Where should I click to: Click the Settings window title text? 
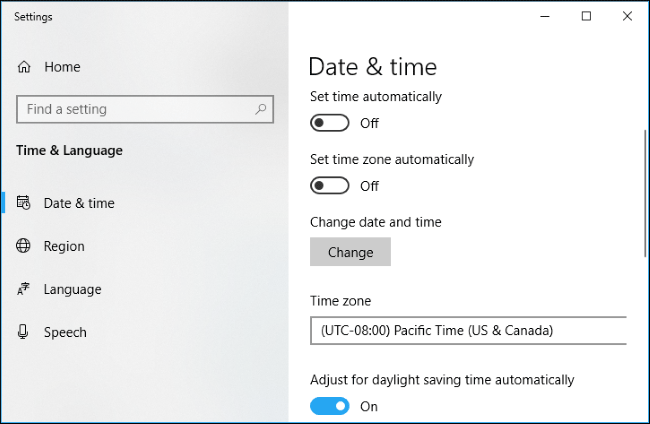tap(33, 17)
